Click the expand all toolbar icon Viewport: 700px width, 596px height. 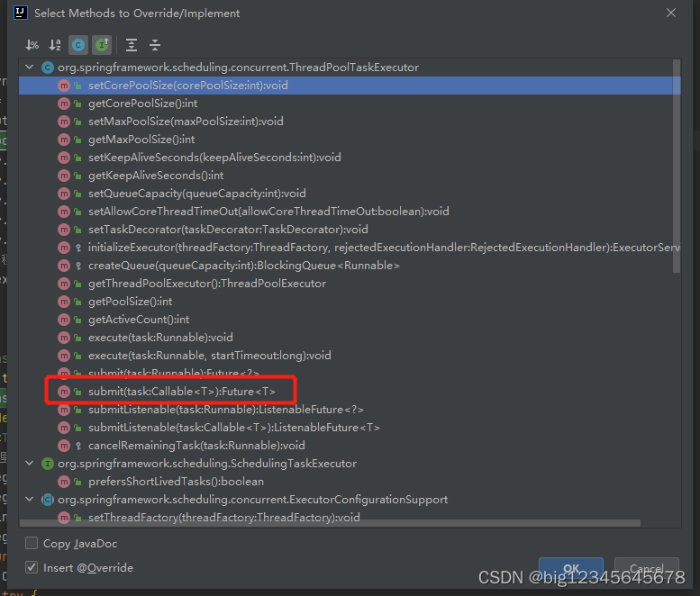(x=132, y=45)
